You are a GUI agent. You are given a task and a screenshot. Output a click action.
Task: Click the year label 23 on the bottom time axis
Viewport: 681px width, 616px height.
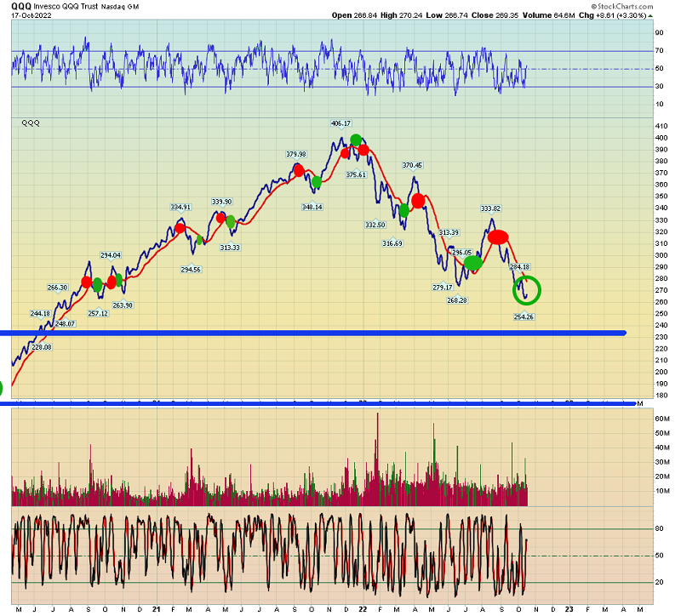tap(569, 609)
